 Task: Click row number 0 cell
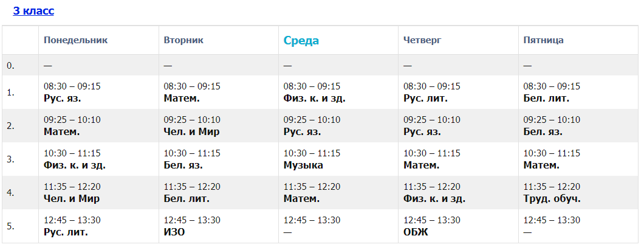pos(11,65)
